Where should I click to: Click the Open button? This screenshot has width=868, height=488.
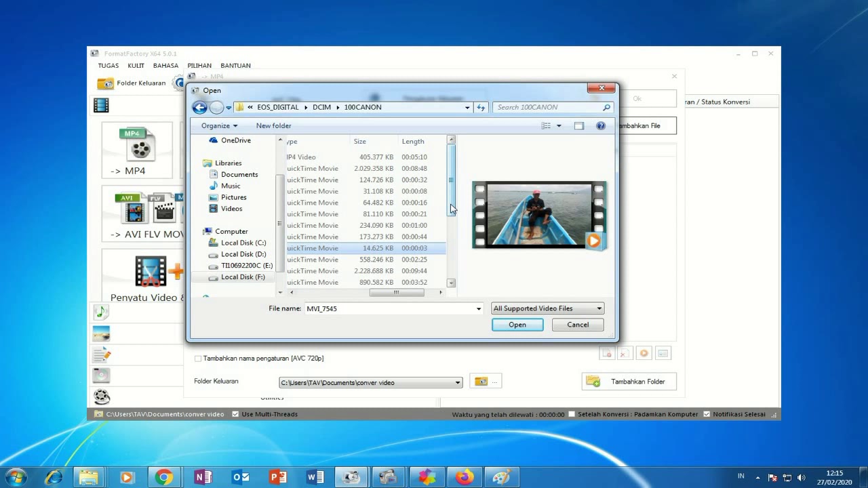[x=517, y=325]
